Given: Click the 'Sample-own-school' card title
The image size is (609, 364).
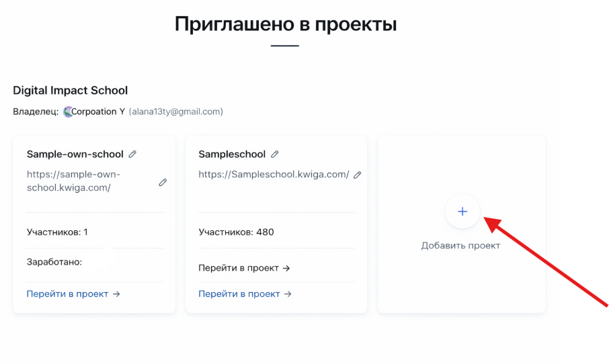Looking at the screenshot, I should tap(75, 154).
